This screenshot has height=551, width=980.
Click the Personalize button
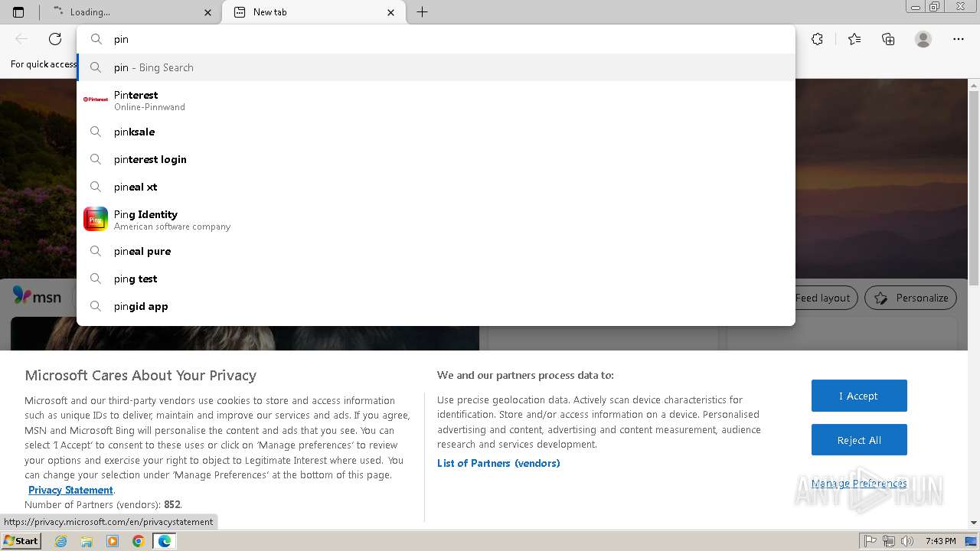point(911,298)
